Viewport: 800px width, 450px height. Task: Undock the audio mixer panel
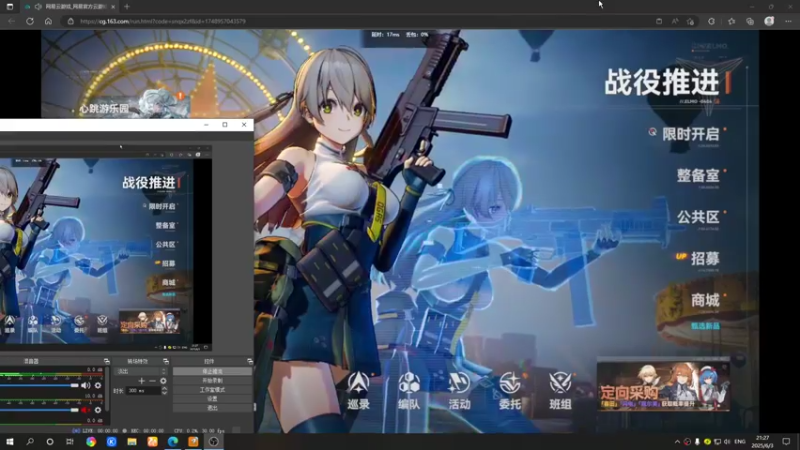point(107,361)
